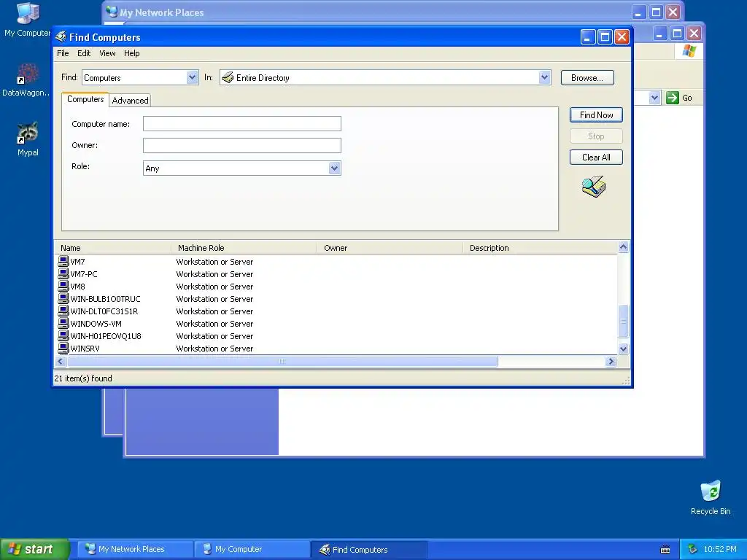Click the results list scroll up arrow
This screenshot has width=747, height=560.
click(x=623, y=246)
